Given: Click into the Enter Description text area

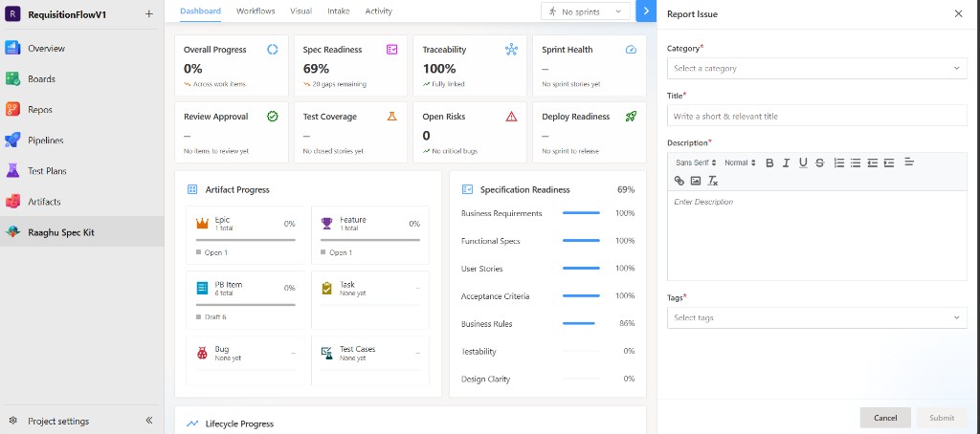Looking at the screenshot, I should 817,235.
